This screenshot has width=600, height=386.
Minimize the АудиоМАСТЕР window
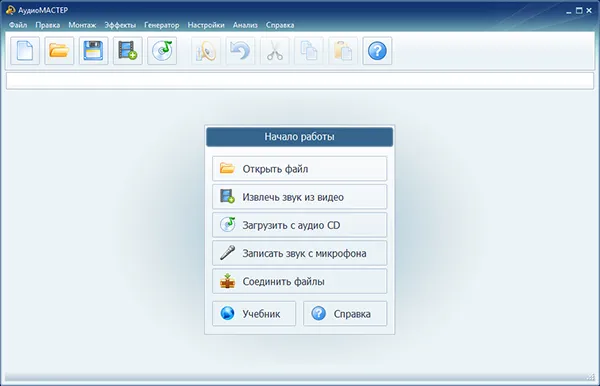tap(569, 11)
